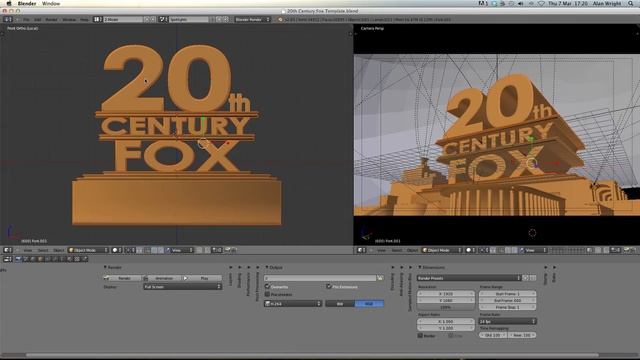640x360 pixels.
Task: Open the File menu in Info header
Action: (26, 19)
